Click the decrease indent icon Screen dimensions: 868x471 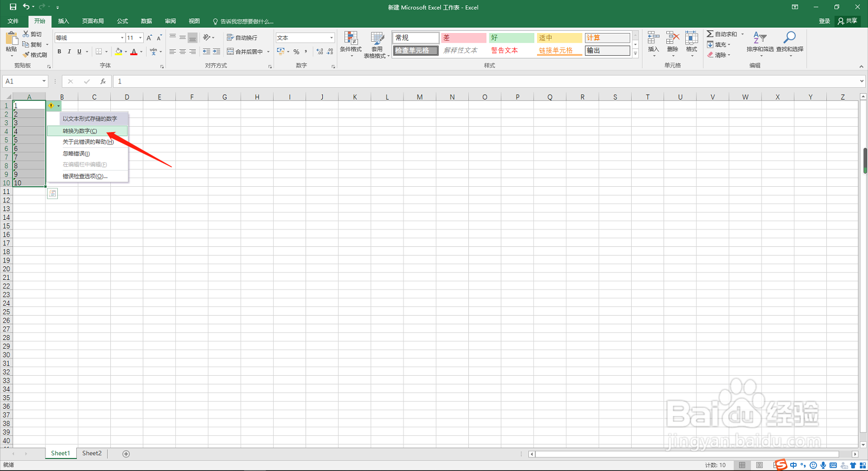[x=207, y=51]
